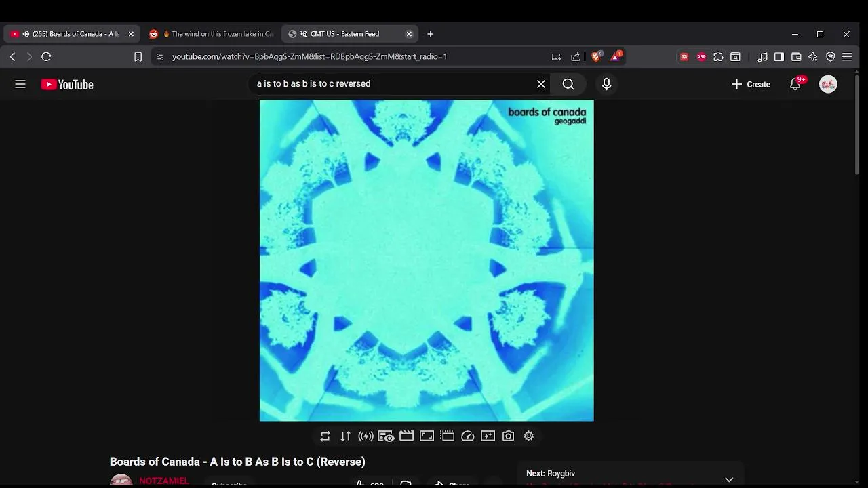Viewport: 868px width, 488px height.
Task: Open the YouTube guide hamburger menu
Action: tap(20, 84)
